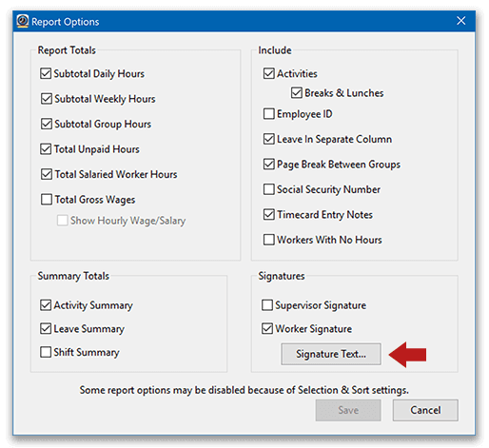Uncheck Subtotal Daily Hours
The width and height of the screenshot is (489, 448).
coord(46,73)
